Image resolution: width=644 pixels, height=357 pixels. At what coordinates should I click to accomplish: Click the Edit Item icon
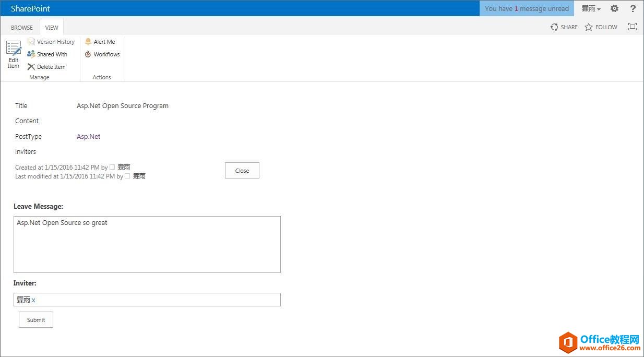pyautogui.click(x=14, y=49)
